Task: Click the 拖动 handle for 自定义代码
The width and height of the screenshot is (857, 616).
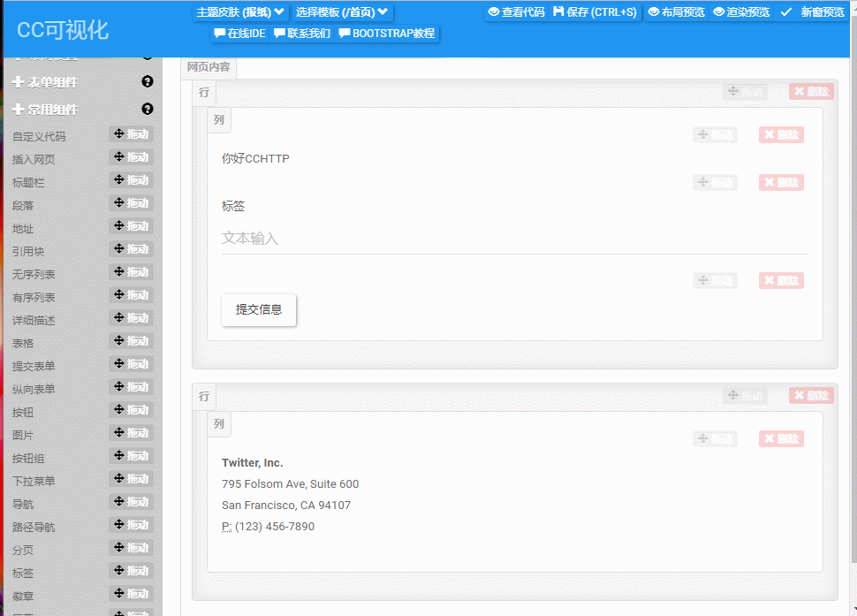Action: click(131, 134)
